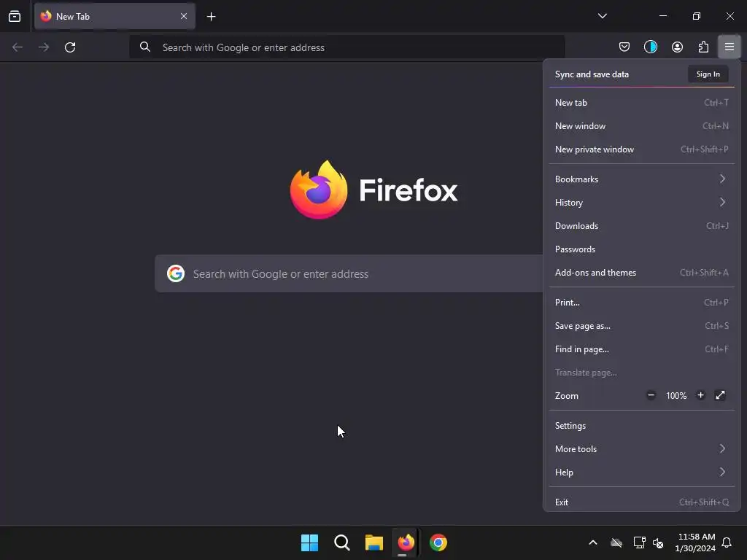Open the list all tabs dropdown arrow

(x=602, y=16)
